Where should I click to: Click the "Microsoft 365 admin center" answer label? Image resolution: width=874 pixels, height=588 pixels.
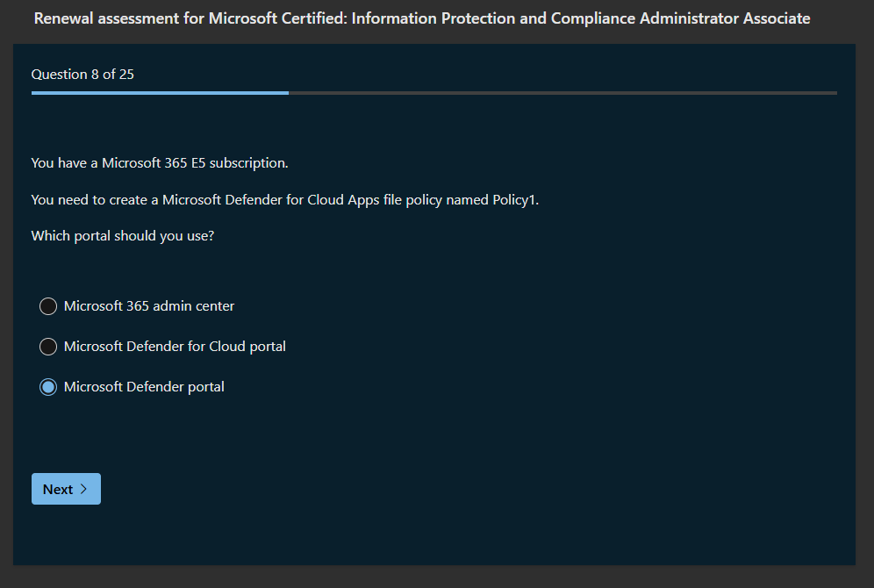click(x=149, y=306)
